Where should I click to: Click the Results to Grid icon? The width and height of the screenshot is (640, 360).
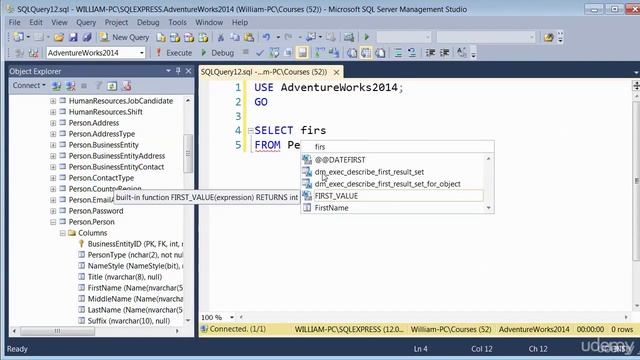366,53
